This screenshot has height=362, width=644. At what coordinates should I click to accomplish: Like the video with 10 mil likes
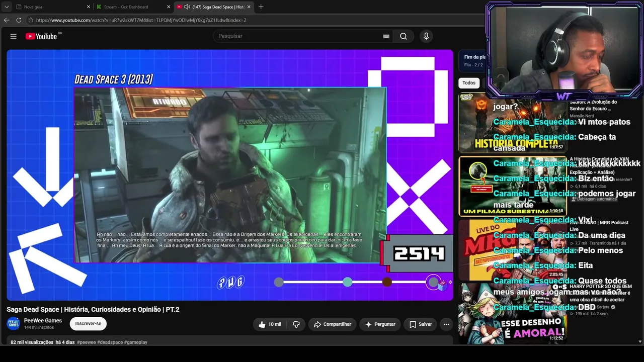[270, 324]
